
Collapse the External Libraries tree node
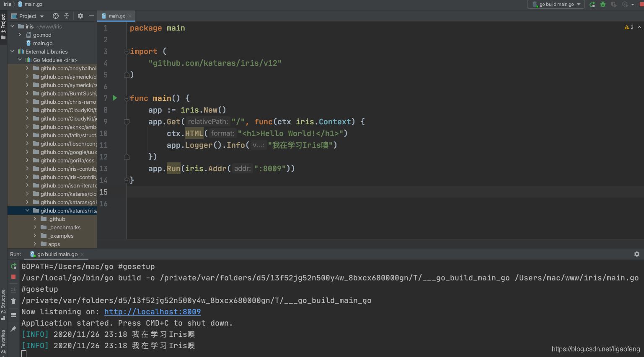pos(13,51)
